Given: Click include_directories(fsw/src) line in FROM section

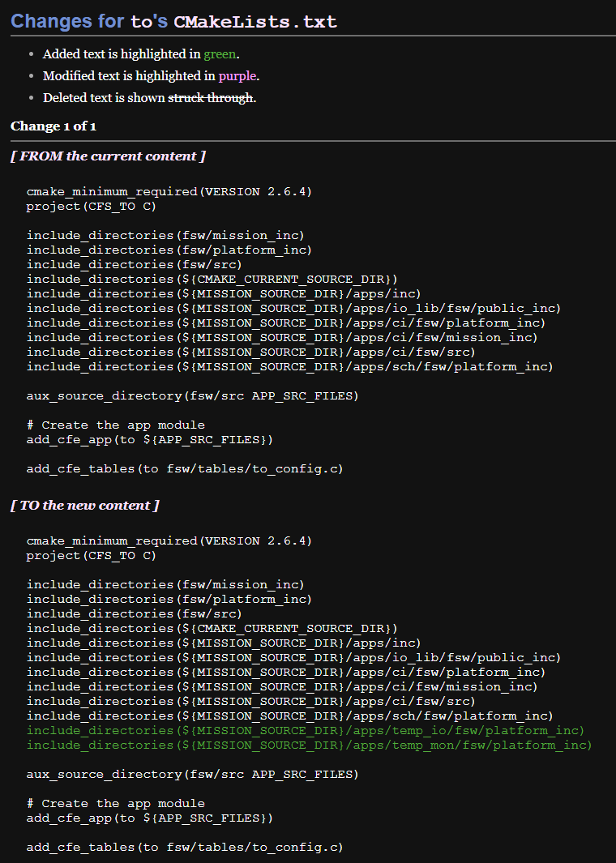Looking at the screenshot, I should click(x=134, y=265).
